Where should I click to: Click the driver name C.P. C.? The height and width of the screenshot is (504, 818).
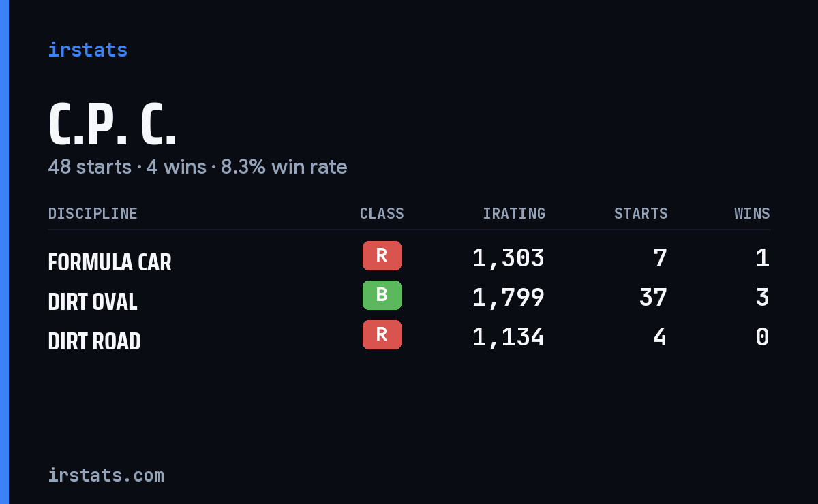112,125
